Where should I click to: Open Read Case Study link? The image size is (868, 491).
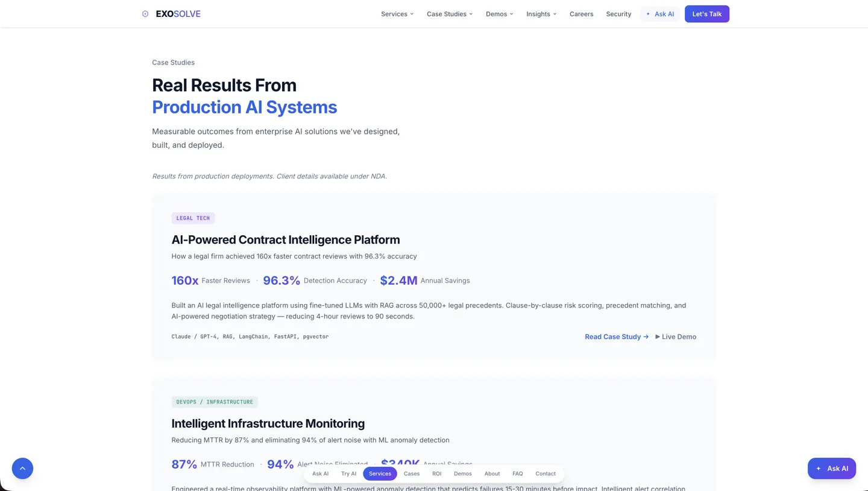tap(616, 337)
